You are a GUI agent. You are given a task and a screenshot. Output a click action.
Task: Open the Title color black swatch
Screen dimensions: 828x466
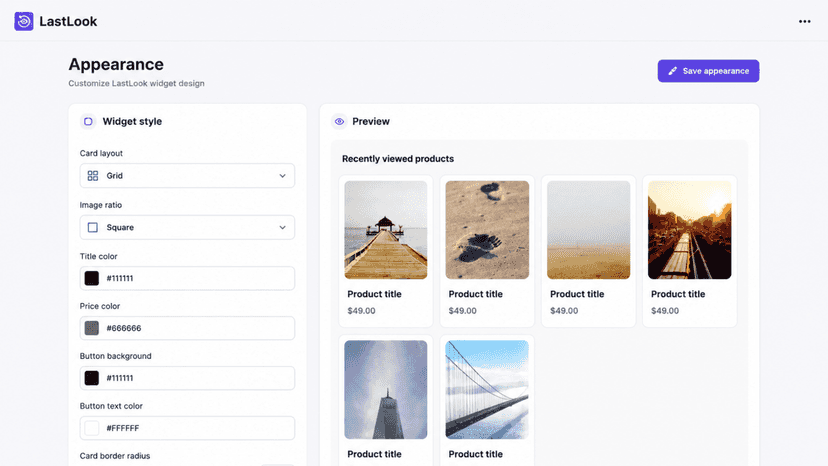point(92,278)
